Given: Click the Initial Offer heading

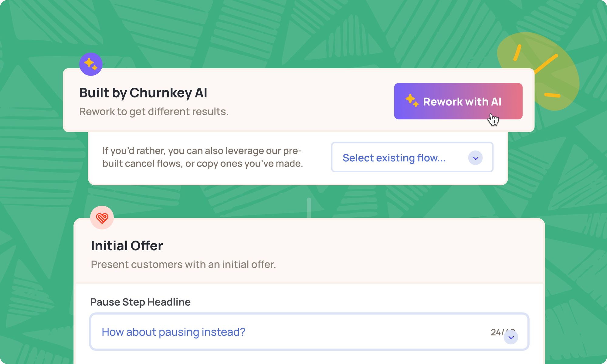Looking at the screenshot, I should click(127, 246).
